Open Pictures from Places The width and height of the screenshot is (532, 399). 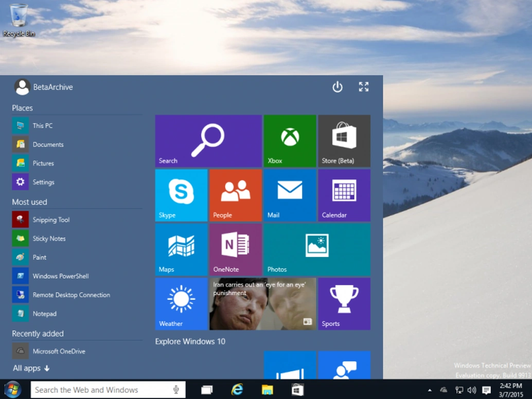pyautogui.click(x=77, y=163)
